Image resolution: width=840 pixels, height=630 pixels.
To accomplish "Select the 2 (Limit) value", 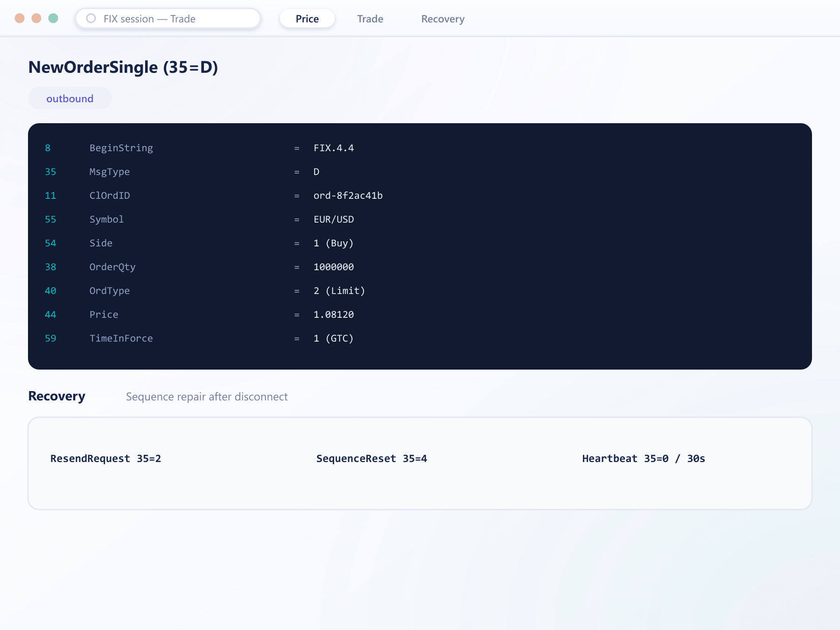I will click(339, 291).
